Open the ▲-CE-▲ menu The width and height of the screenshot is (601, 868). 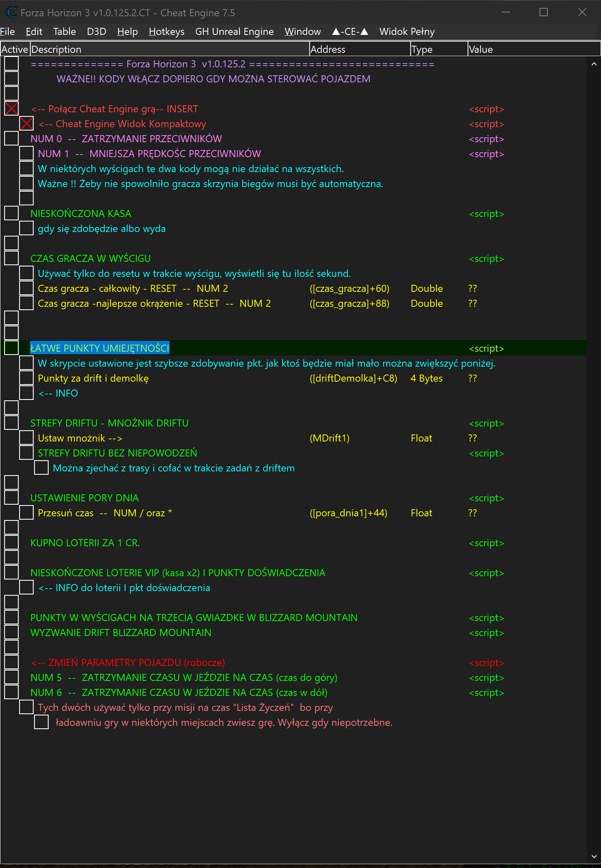(x=350, y=32)
